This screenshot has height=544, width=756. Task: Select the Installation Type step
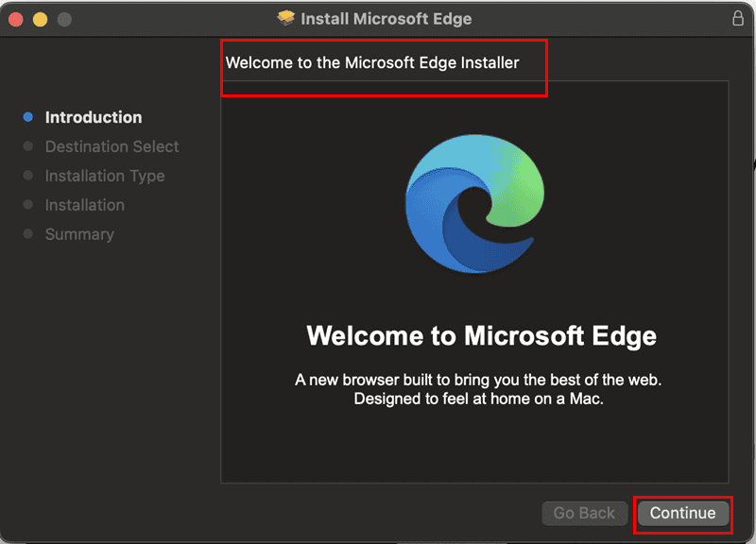(105, 177)
